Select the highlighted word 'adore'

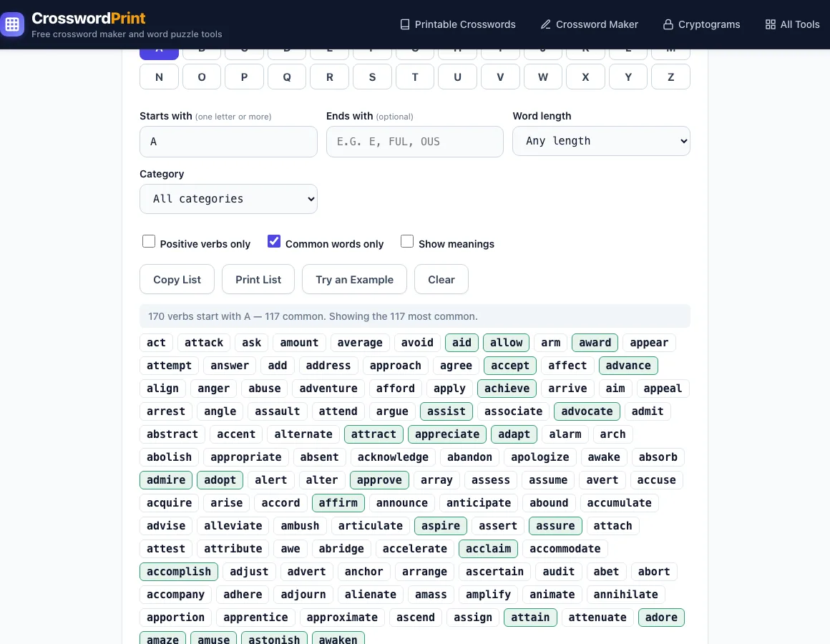pyautogui.click(x=661, y=618)
